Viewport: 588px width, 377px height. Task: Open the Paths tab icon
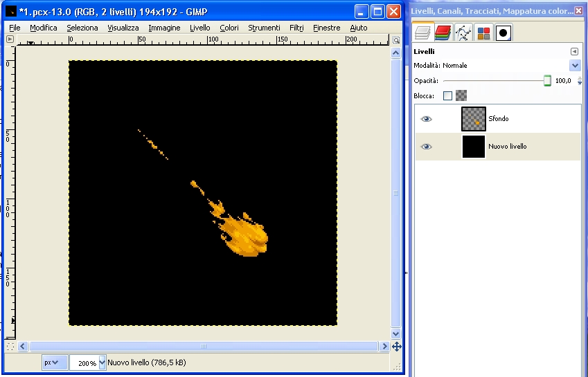[463, 33]
